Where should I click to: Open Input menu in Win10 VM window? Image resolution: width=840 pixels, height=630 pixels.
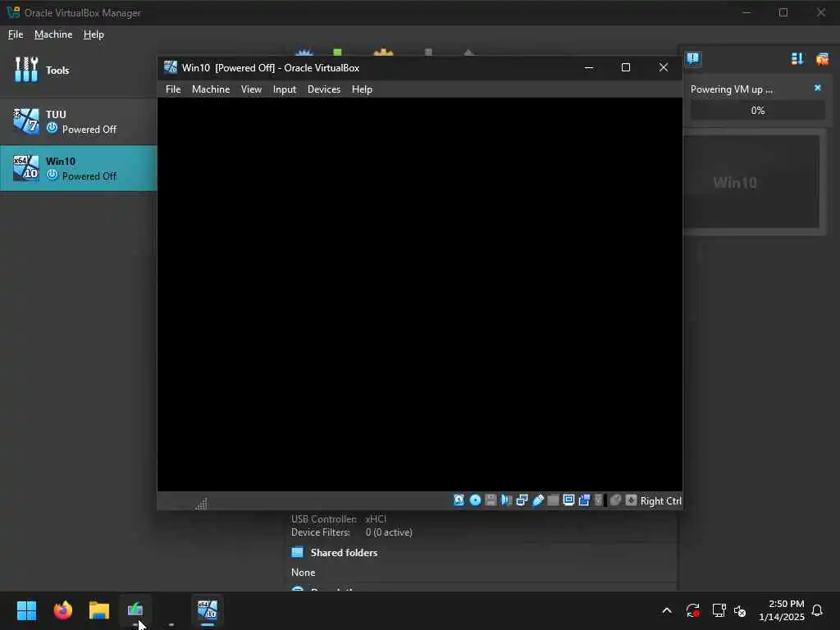285,89
